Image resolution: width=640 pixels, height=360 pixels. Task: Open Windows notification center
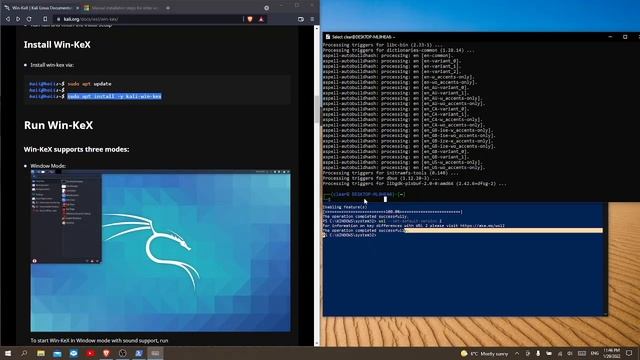(629, 353)
